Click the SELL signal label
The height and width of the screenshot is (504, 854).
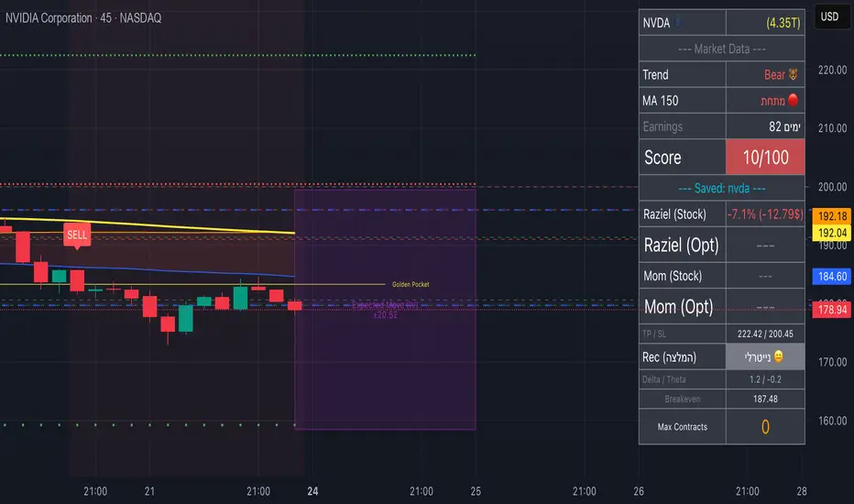77,235
